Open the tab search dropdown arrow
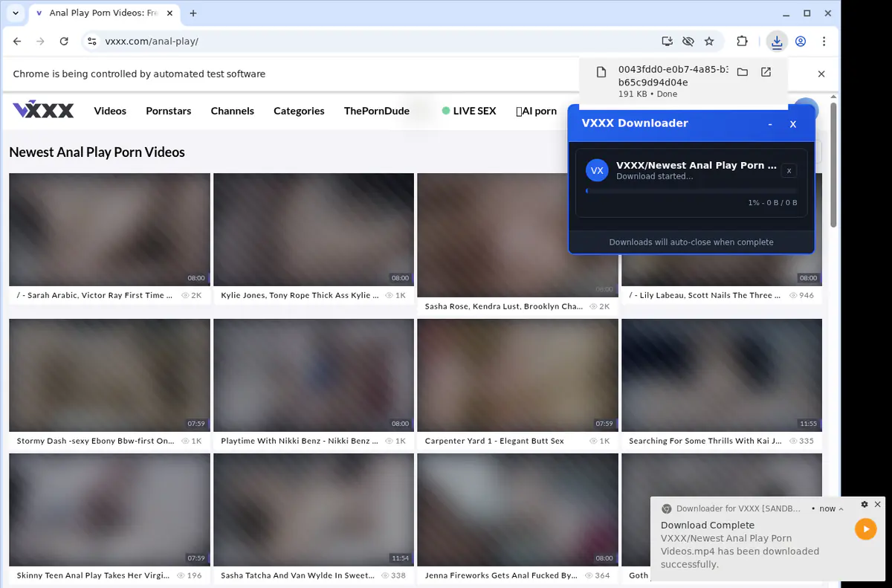Screen dimensions: 892x588 point(16,13)
